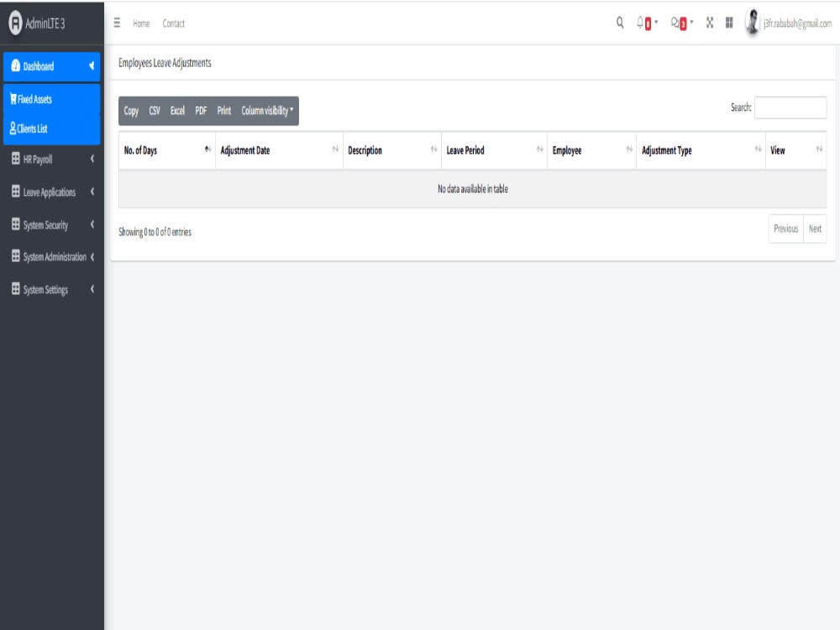The width and height of the screenshot is (840, 630).
Task: Click the red messages count badge
Action: coord(683,24)
